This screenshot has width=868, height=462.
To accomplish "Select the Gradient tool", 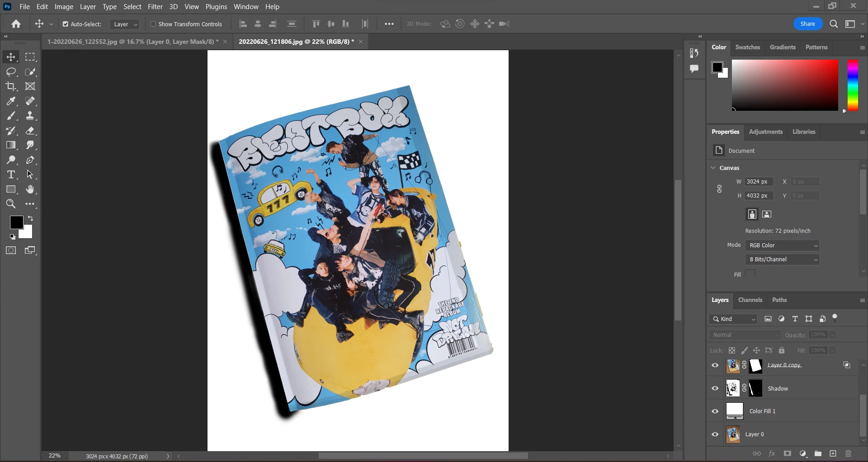I will point(11,145).
